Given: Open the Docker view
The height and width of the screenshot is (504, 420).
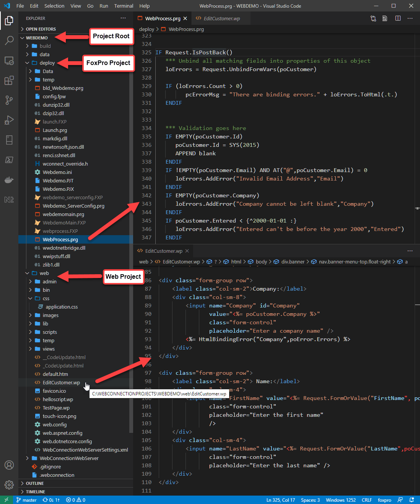Looking at the screenshot, I should [9, 180].
